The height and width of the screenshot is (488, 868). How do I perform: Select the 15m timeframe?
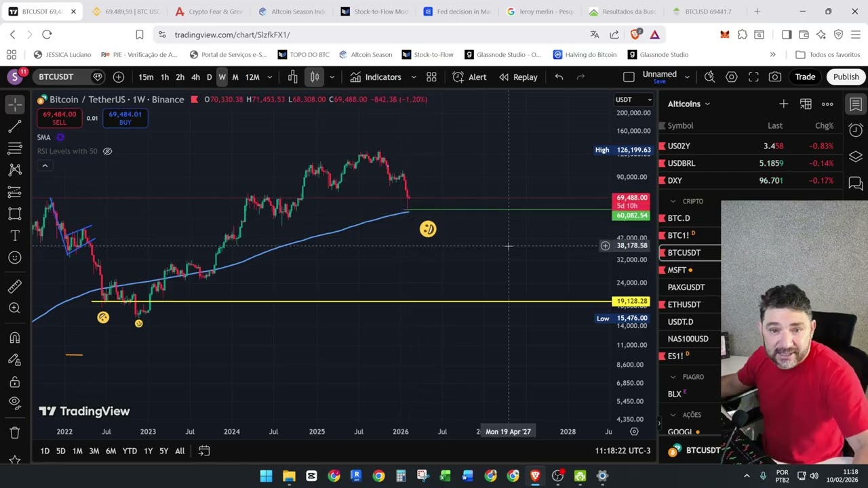(146, 77)
